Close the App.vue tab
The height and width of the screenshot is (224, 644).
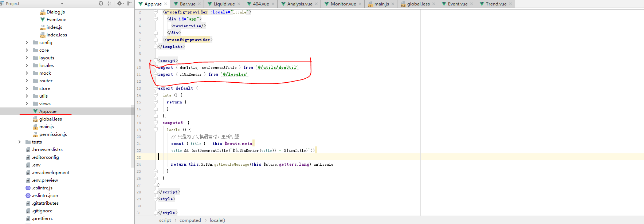pyautogui.click(x=166, y=4)
